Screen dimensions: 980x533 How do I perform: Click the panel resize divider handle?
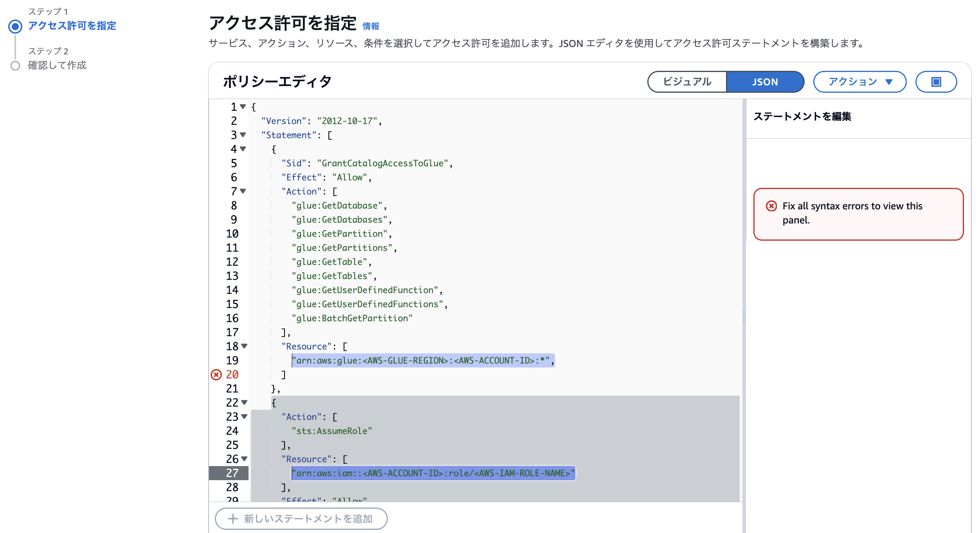pos(744,318)
